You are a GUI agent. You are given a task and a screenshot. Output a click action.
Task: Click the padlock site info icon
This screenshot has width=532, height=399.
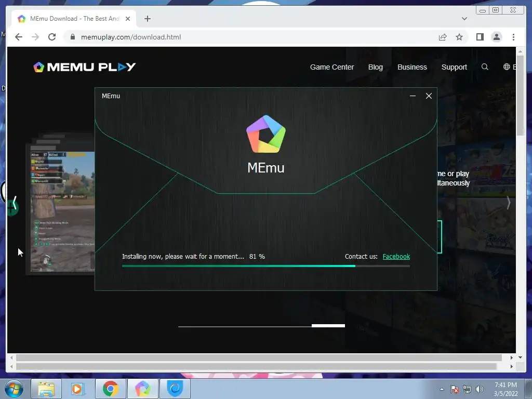[x=73, y=37]
